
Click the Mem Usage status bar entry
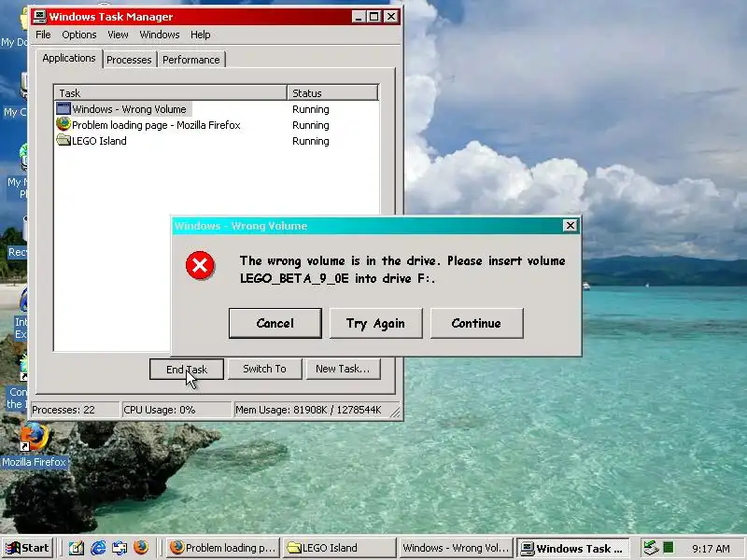click(x=311, y=410)
